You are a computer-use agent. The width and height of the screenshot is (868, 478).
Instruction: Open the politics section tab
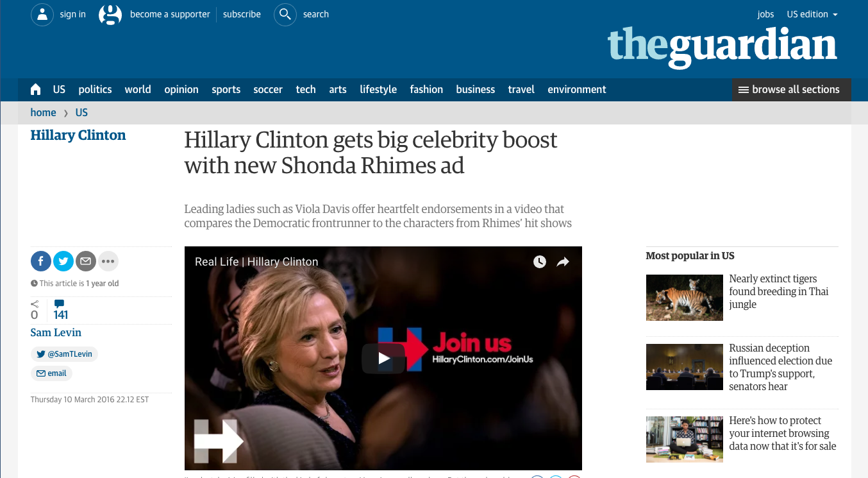[95, 90]
